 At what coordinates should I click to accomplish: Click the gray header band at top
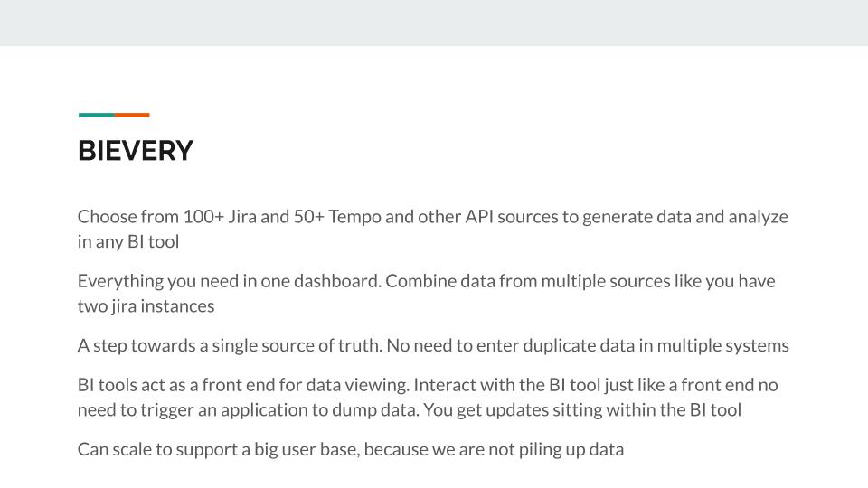(434, 23)
